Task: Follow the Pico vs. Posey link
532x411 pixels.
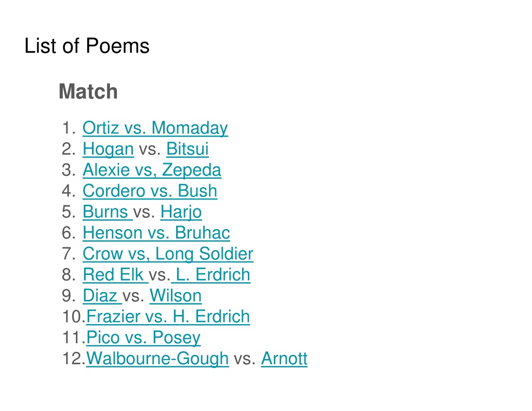Action: coord(143,338)
